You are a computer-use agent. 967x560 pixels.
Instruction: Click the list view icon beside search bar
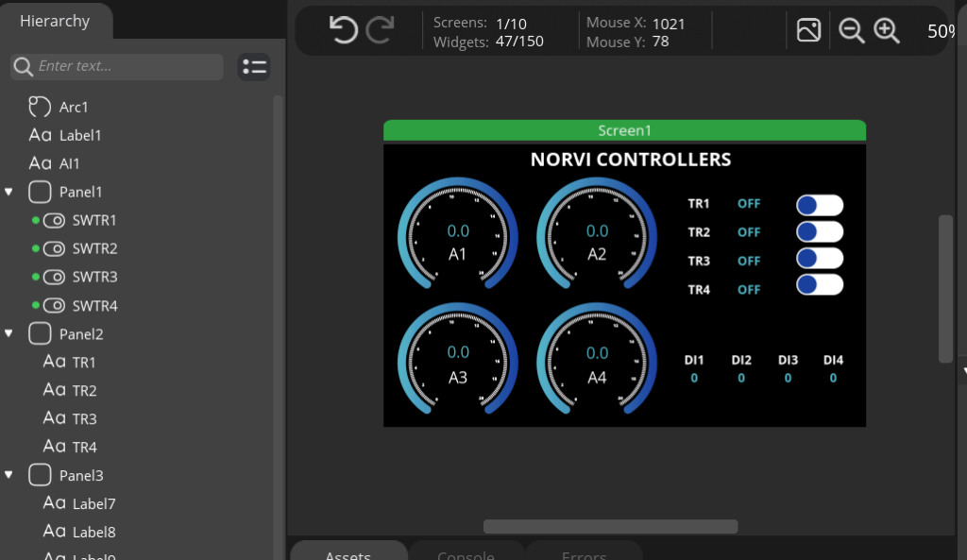tap(253, 66)
